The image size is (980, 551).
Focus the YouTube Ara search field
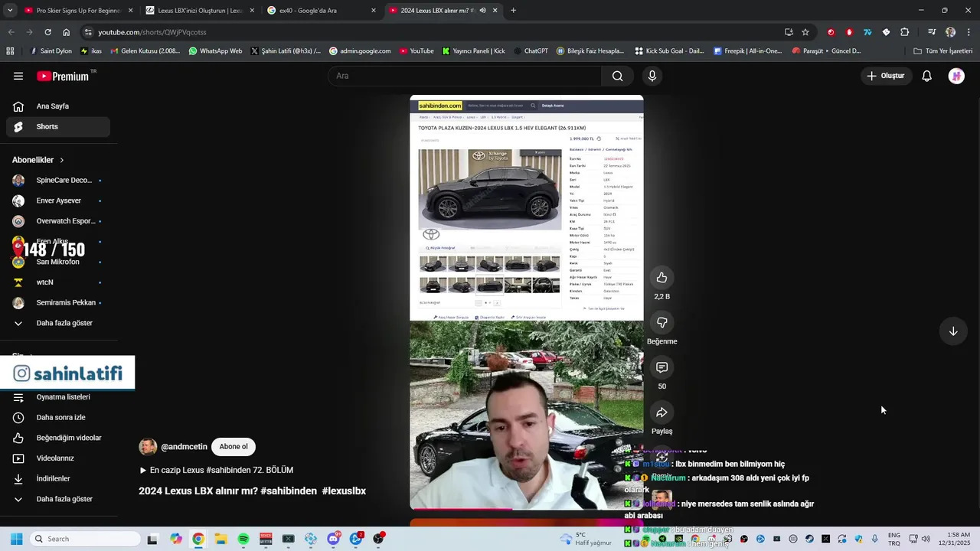click(465, 76)
